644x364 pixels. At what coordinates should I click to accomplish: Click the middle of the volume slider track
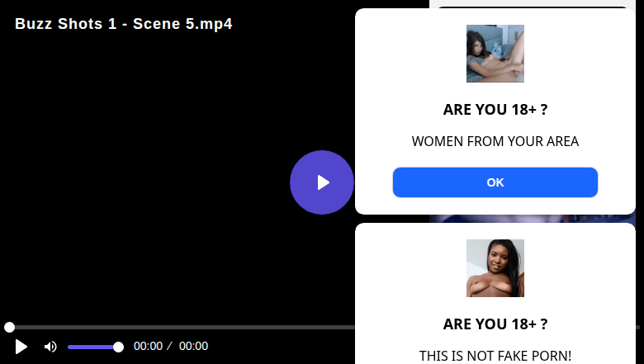93,347
